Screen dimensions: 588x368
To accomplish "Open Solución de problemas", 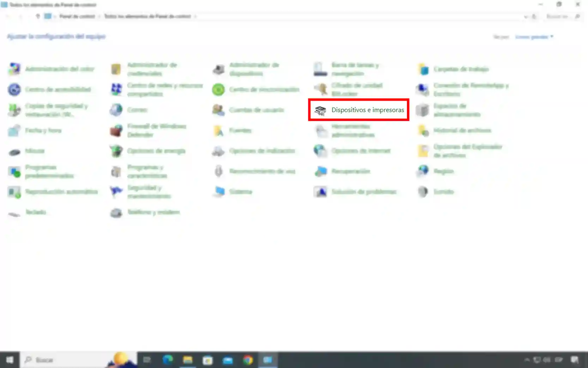I will (x=364, y=192).
